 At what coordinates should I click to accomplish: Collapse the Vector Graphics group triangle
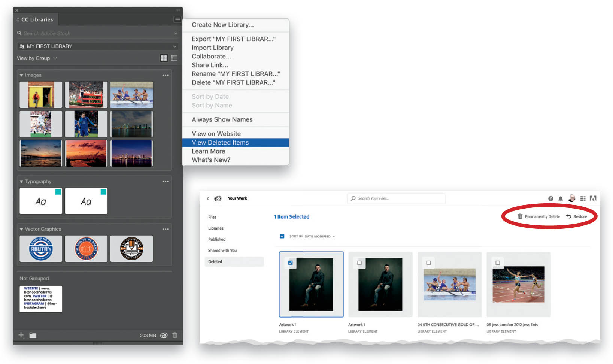point(21,229)
